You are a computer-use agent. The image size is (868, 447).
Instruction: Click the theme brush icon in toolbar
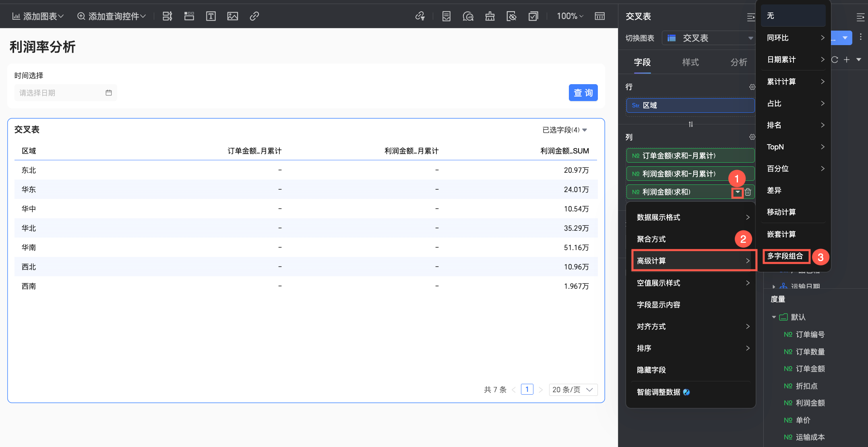tap(490, 16)
